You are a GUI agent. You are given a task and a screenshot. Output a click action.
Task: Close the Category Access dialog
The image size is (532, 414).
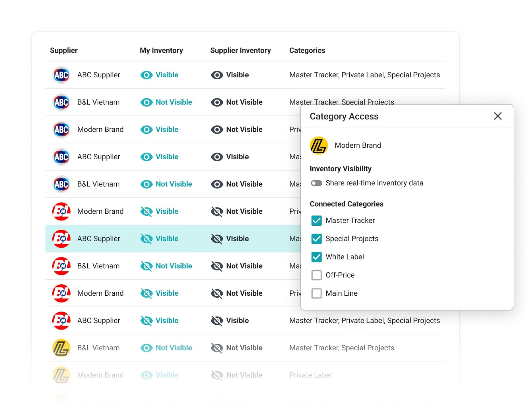tap(498, 116)
